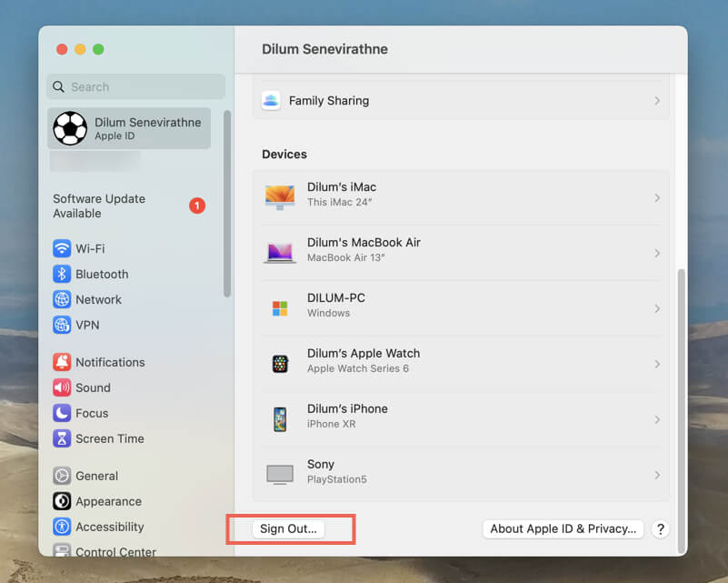
Task: Click the Apple Watch device icon
Action: click(x=280, y=364)
